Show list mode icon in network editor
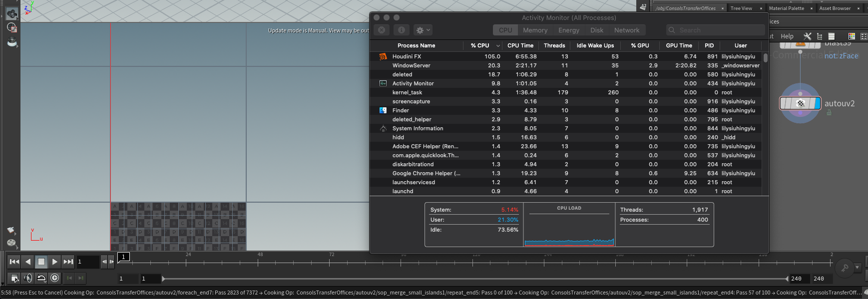868x299 pixels. [832, 36]
